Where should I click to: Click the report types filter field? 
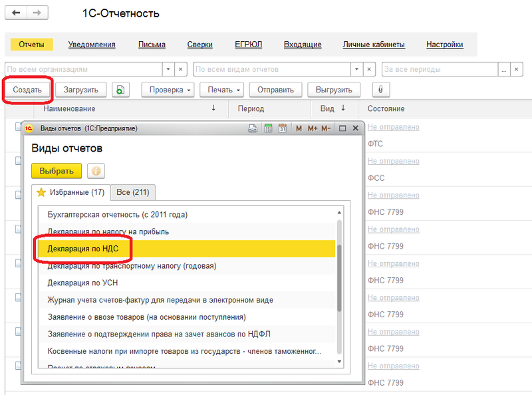(x=272, y=69)
